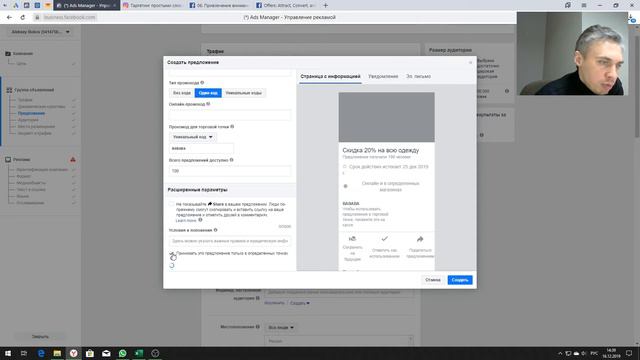This screenshot has width=640, height=360.
Task: Toggle the hide Share button checkbox
Action: click(171, 204)
